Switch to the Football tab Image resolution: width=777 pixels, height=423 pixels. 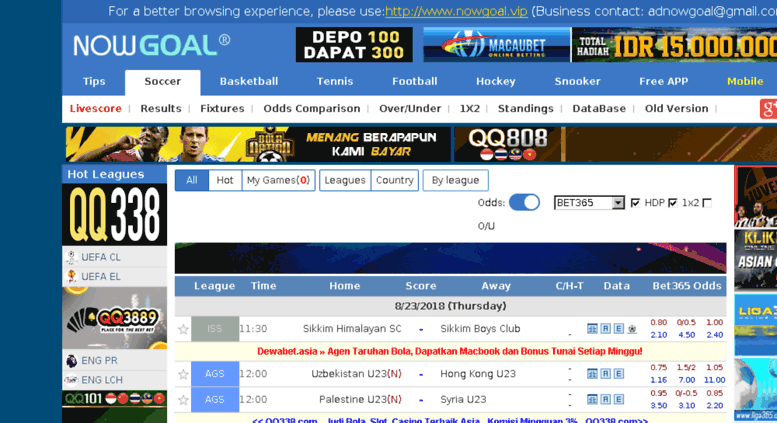[x=415, y=82]
